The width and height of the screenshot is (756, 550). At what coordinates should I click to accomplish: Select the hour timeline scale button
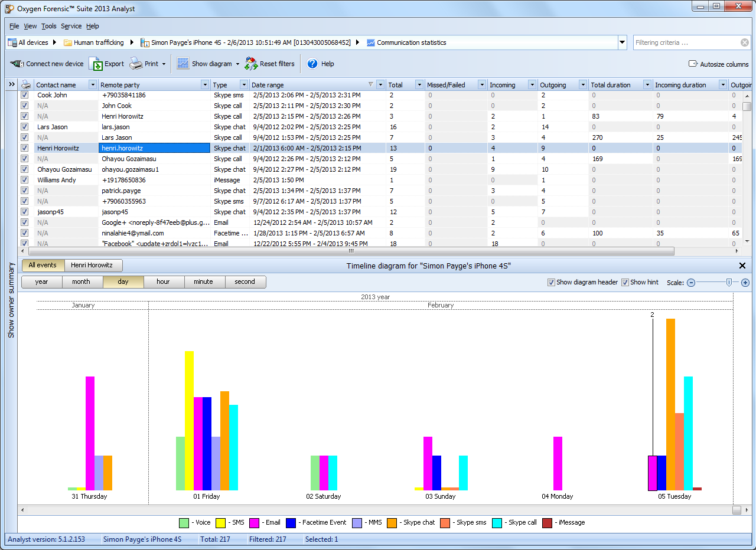coord(163,281)
